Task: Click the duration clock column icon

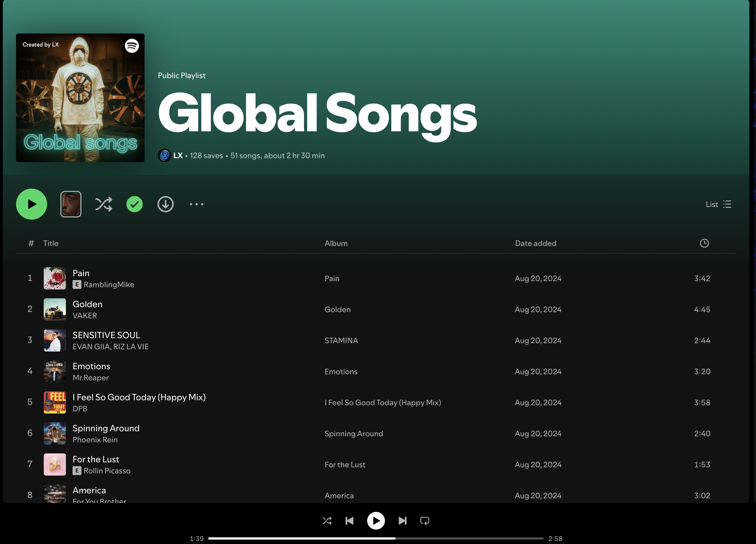Action: click(x=704, y=243)
